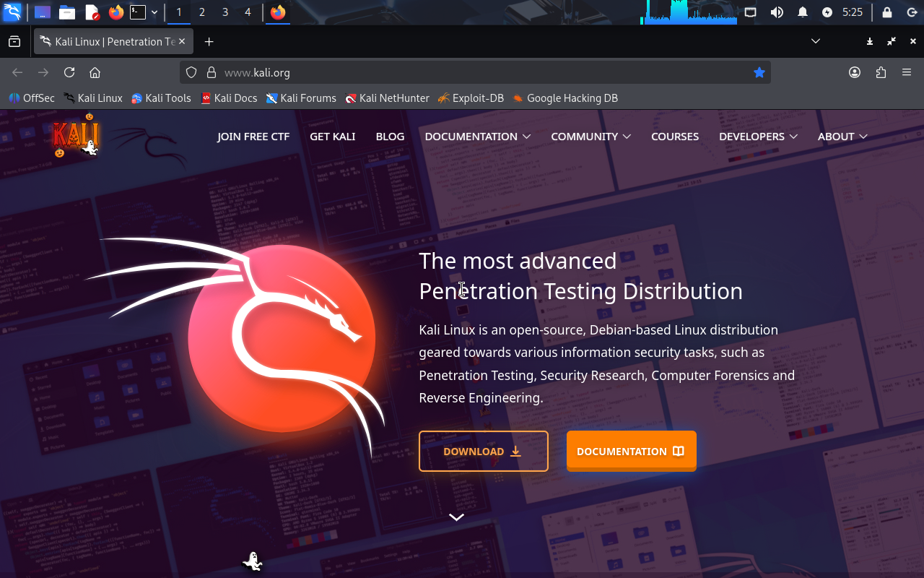Image resolution: width=924 pixels, height=578 pixels.
Task: Open the Firefox account profile icon
Action: tap(855, 72)
